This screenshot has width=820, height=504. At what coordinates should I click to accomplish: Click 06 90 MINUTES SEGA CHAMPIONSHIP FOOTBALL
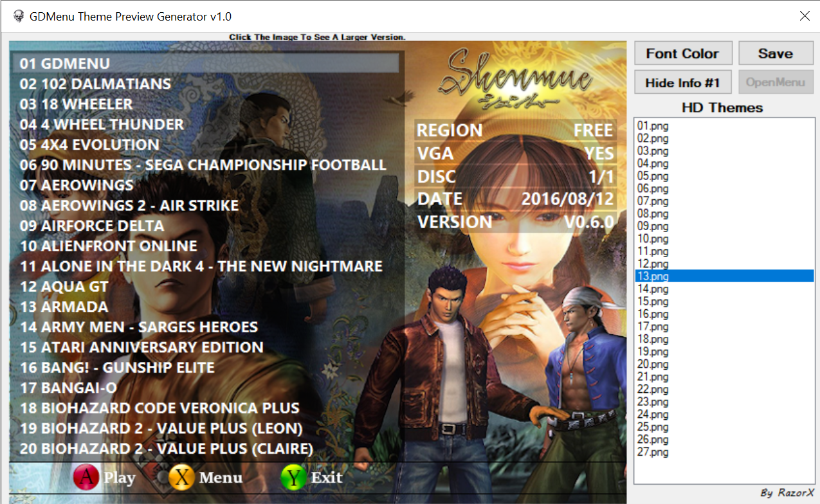(203, 165)
